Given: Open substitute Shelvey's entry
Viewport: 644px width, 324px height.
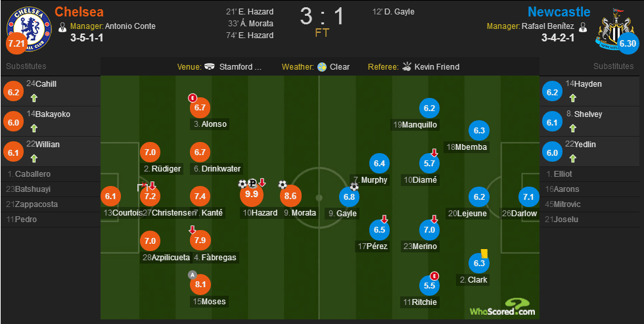Looking at the screenshot, I should (x=592, y=122).
